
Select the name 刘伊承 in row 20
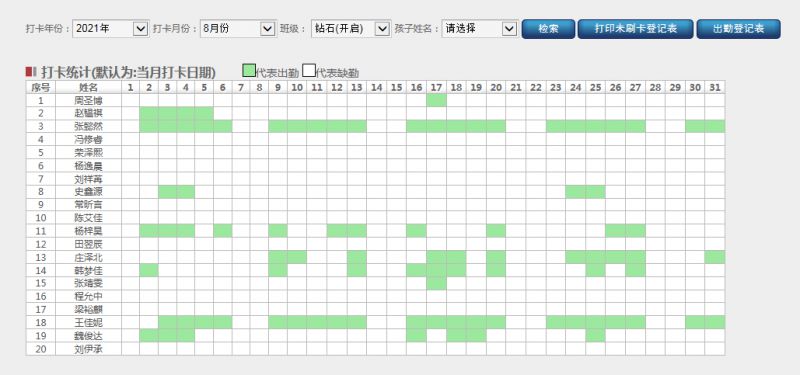[88, 349]
